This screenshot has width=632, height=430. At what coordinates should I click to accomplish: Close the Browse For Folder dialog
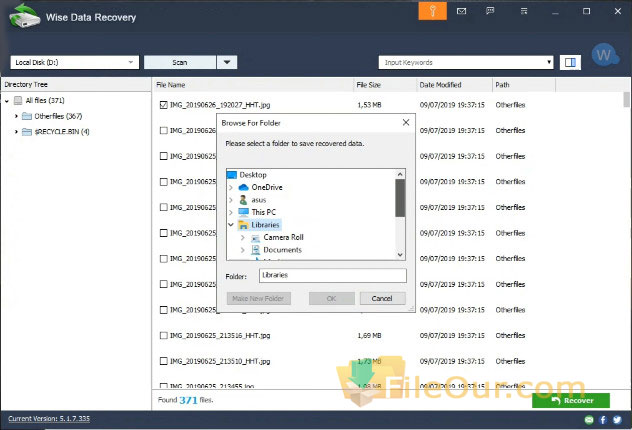pos(406,123)
